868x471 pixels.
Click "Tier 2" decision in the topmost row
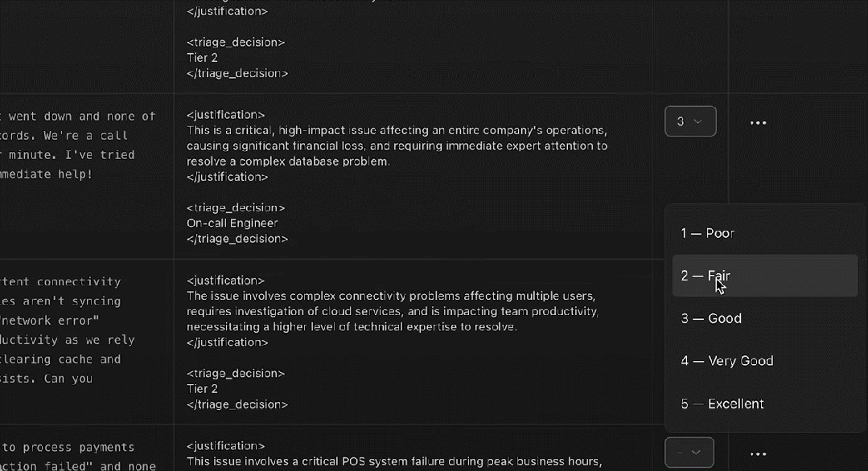tap(202, 58)
